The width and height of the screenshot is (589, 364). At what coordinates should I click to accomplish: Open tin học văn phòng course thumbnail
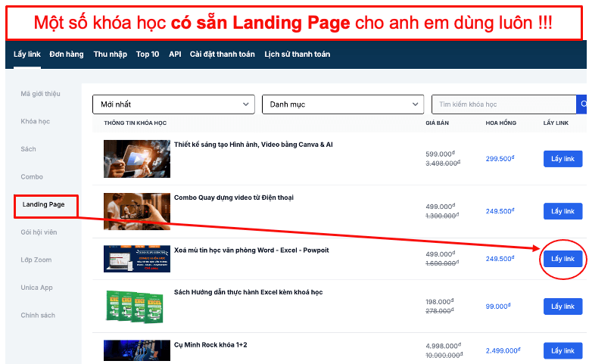[x=137, y=259]
